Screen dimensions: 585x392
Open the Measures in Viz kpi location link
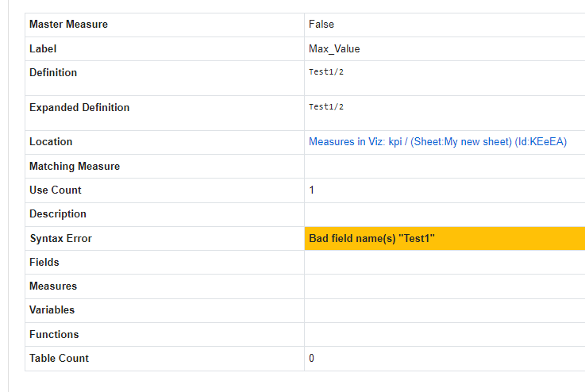(x=437, y=142)
